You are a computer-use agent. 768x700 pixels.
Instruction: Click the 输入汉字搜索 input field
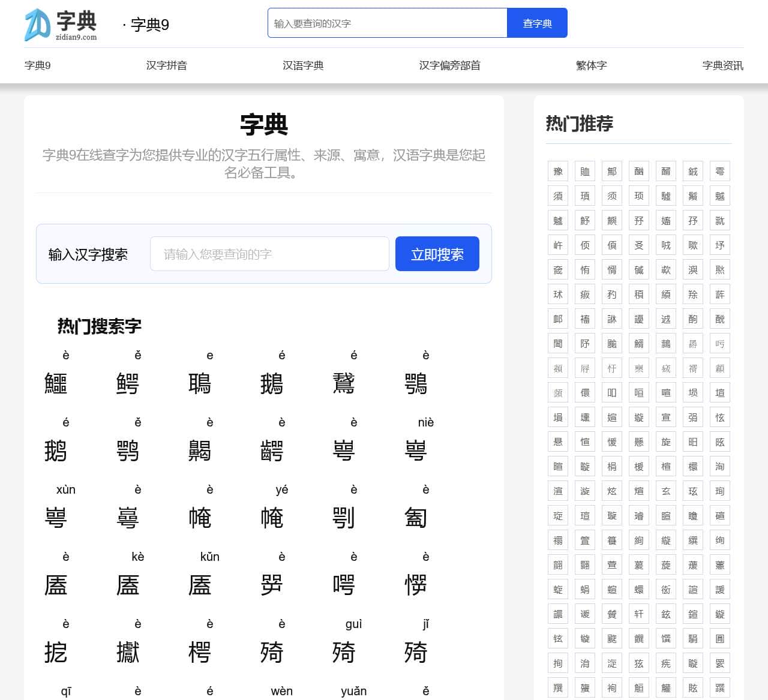[x=269, y=254]
